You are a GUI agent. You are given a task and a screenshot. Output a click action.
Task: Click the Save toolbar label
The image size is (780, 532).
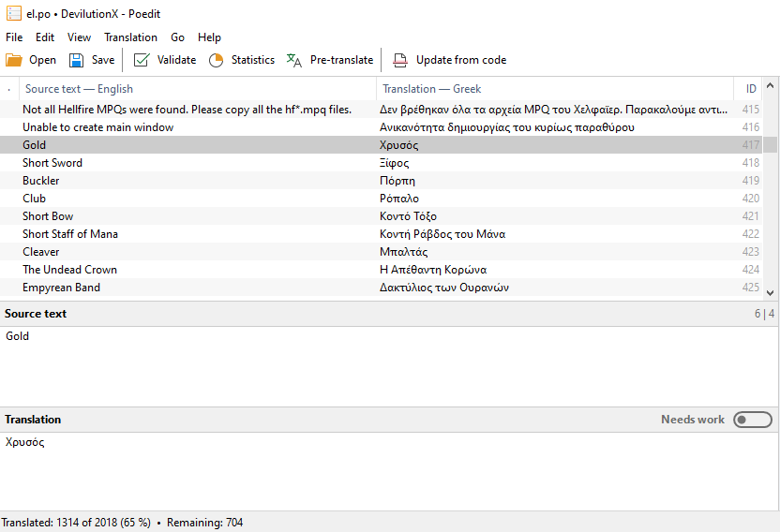(x=103, y=60)
